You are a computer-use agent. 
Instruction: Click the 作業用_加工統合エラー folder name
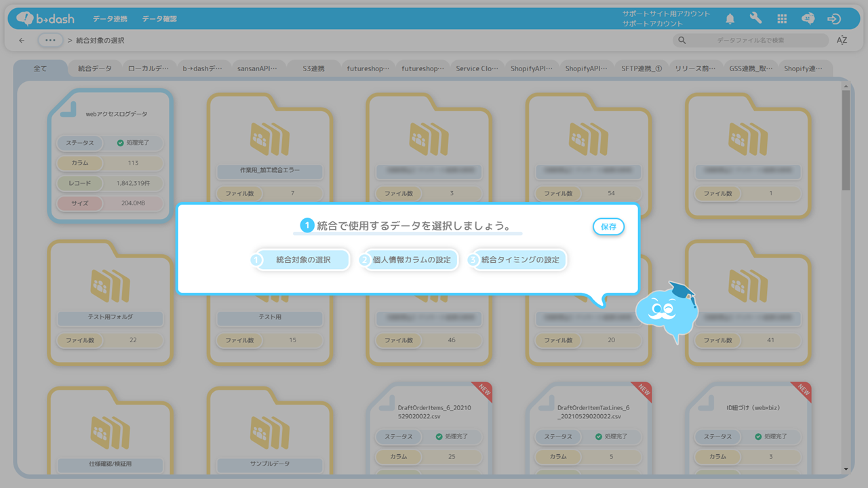(x=270, y=170)
